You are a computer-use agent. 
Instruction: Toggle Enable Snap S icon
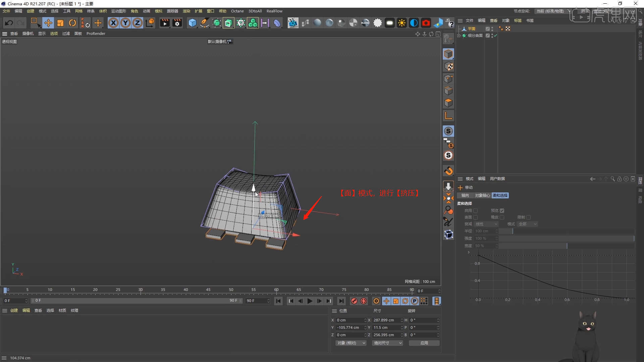click(448, 131)
